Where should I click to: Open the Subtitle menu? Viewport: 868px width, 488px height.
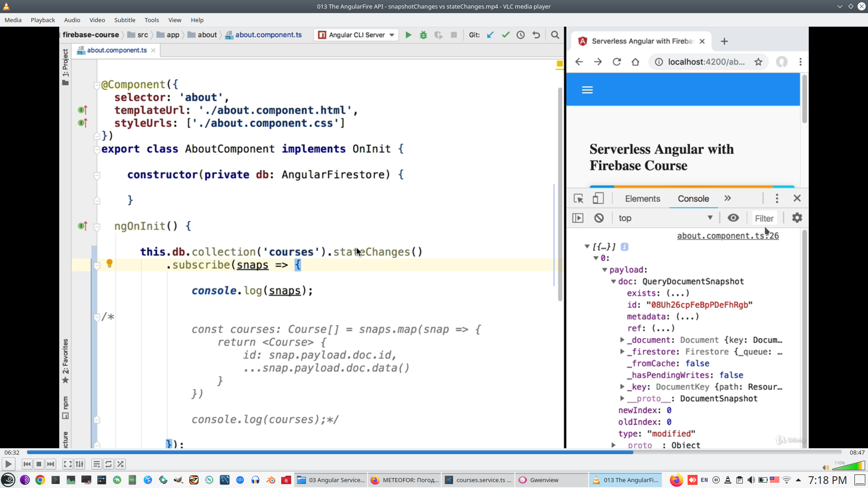(x=124, y=20)
